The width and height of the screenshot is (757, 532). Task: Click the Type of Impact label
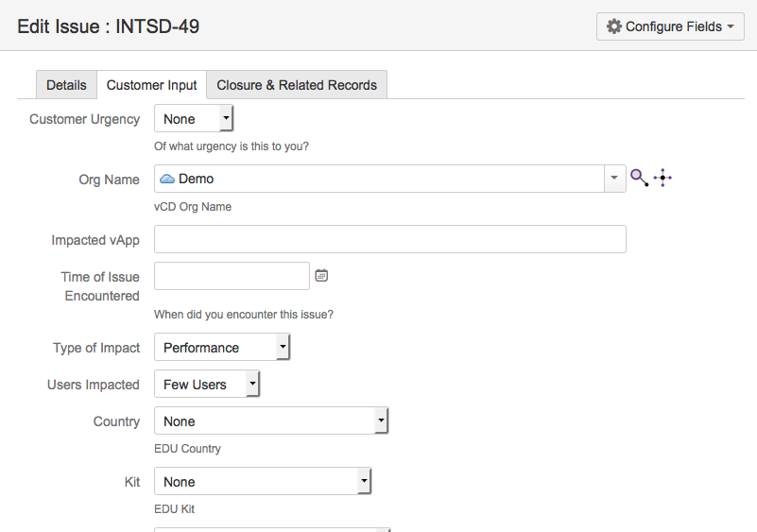[96, 348]
